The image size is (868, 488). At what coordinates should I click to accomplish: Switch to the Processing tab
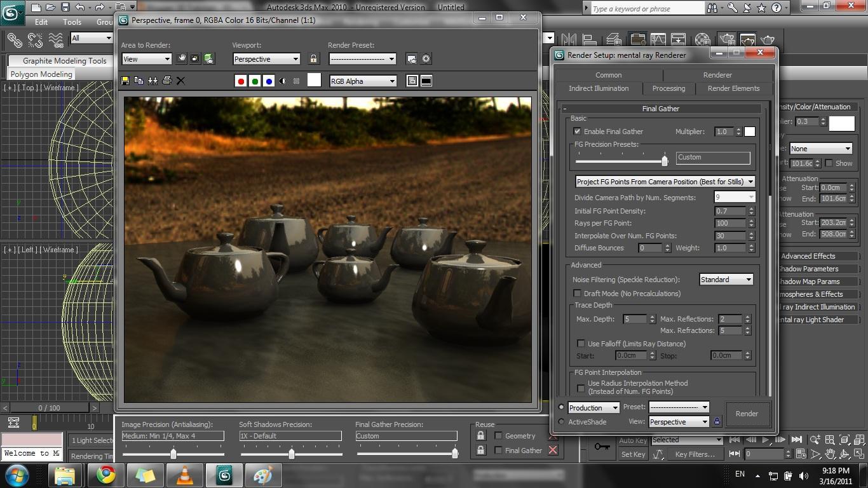point(668,88)
